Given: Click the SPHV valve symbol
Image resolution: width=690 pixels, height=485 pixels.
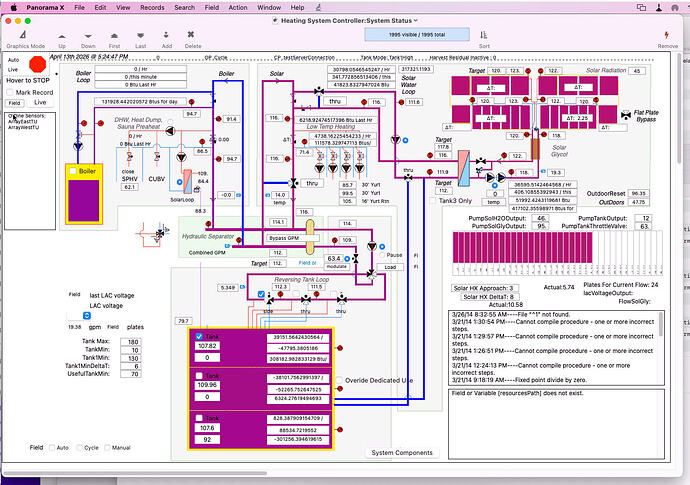Looking at the screenshot, I should click(130, 157).
